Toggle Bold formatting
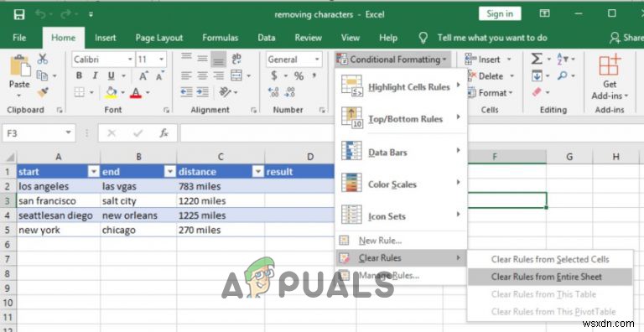The image size is (644, 332). coord(80,76)
